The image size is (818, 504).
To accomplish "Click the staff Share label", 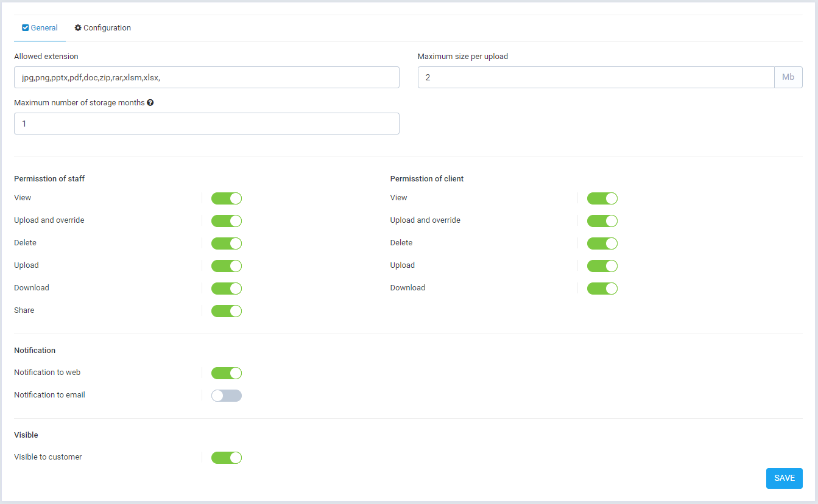I will [24, 310].
